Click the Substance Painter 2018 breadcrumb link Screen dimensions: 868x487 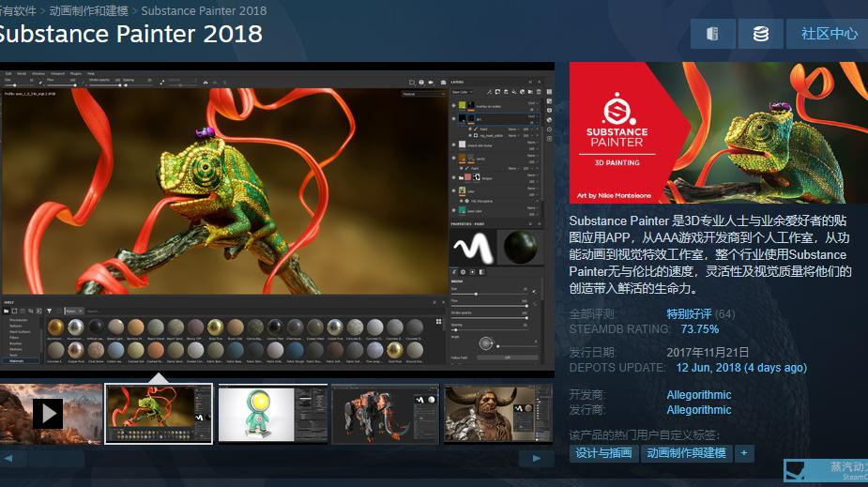pyautogui.click(x=204, y=10)
